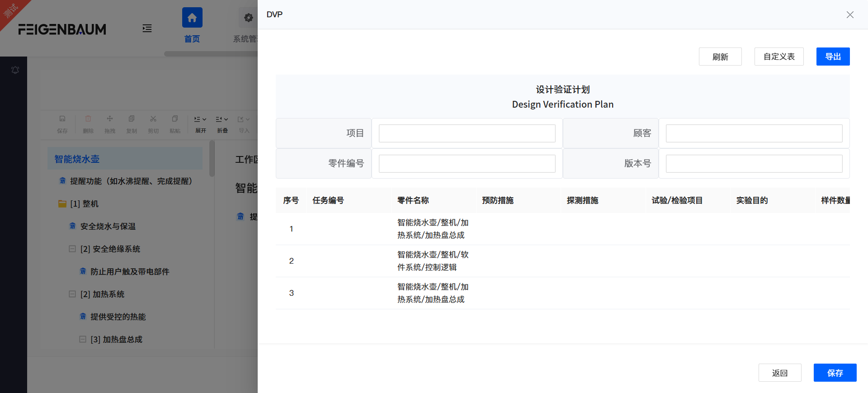This screenshot has height=393, width=868.
Task: Click sequence number 2 cell
Action: point(291,261)
